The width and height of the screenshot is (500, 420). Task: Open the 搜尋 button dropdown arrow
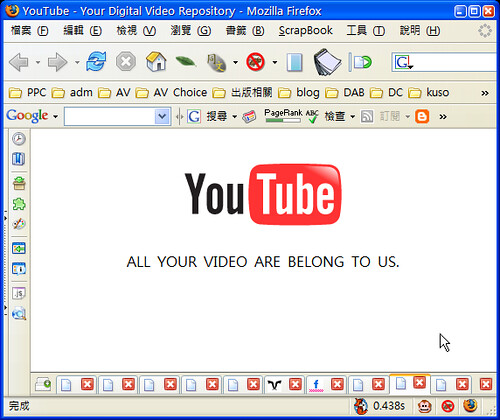pyautogui.click(x=234, y=117)
